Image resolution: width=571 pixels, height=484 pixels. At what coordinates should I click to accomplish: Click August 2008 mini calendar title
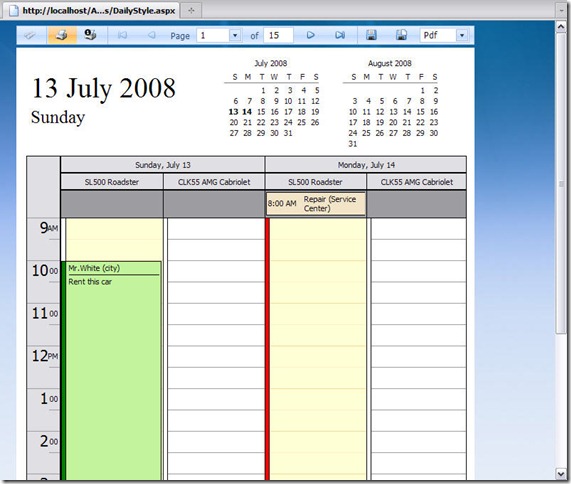point(390,63)
